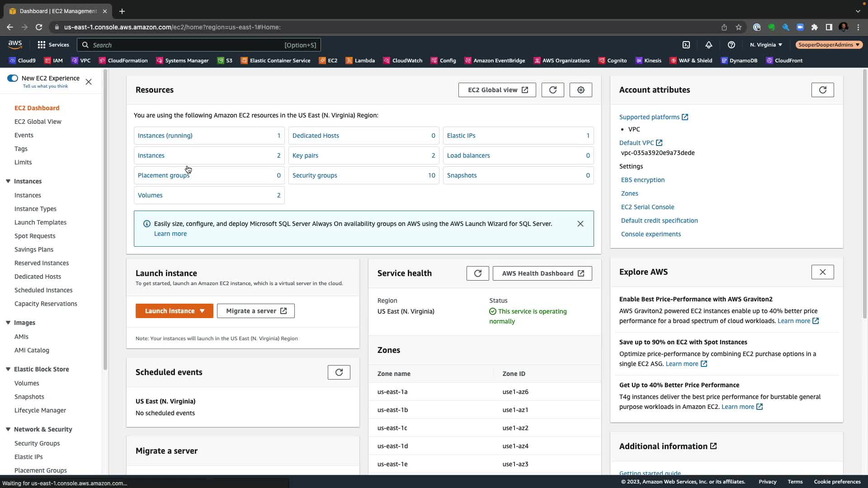Open the Services menu
868x488 pixels.
point(53,45)
